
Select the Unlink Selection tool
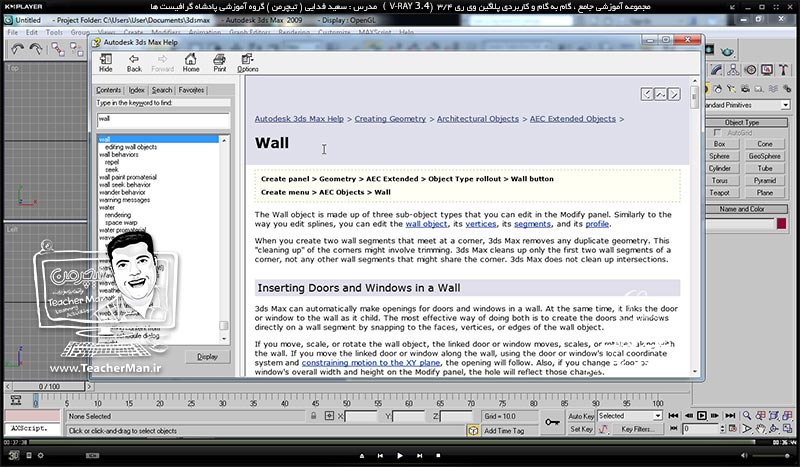(x=77, y=49)
